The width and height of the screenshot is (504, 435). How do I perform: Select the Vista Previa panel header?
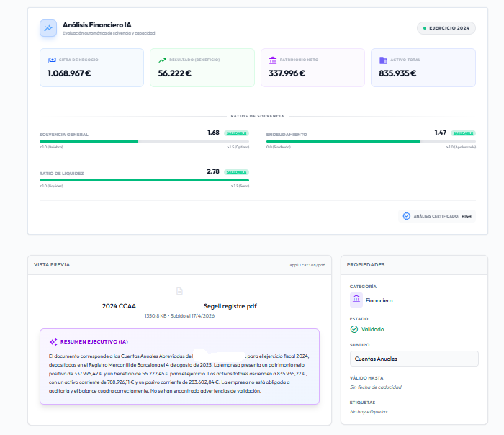tap(179, 265)
